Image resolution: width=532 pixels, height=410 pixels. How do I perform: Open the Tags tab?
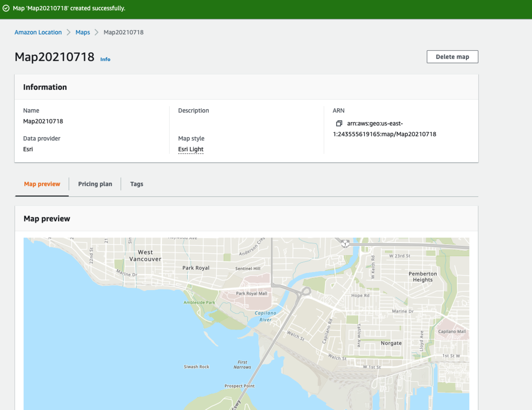[137, 184]
